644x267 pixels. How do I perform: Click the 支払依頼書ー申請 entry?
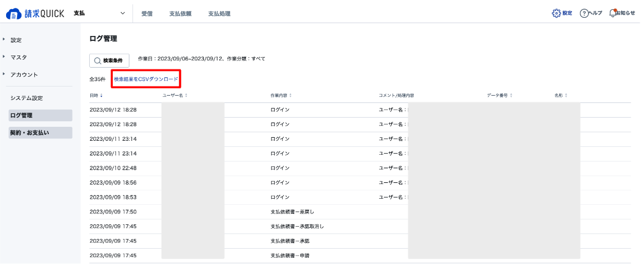tap(290, 255)
